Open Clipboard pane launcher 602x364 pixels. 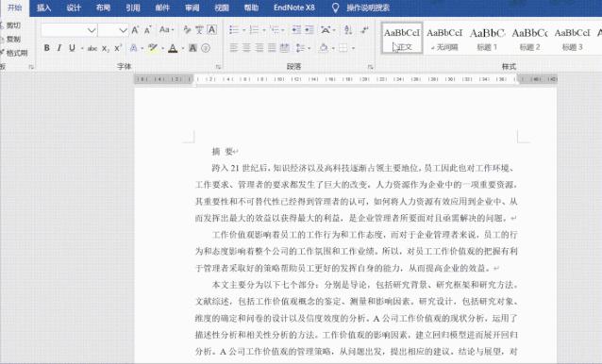(31, 67)
